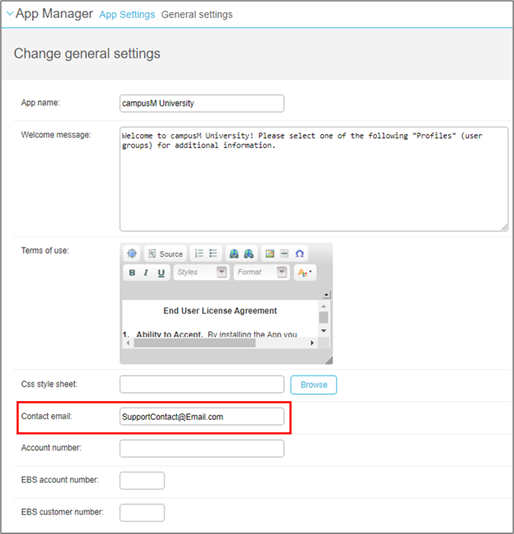Click the Account number input field
Image resolution: width=514 pixels, height=534 pixels.
(x=202, y=449)
